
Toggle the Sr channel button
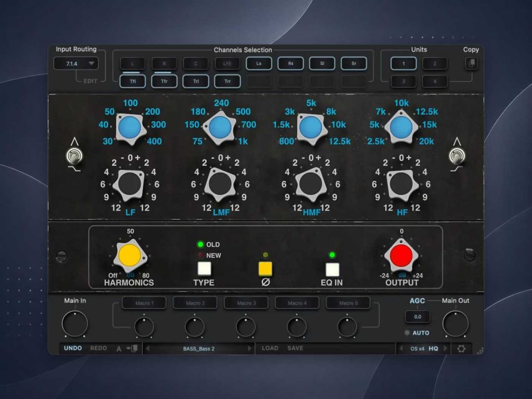(x=354, y=63)
